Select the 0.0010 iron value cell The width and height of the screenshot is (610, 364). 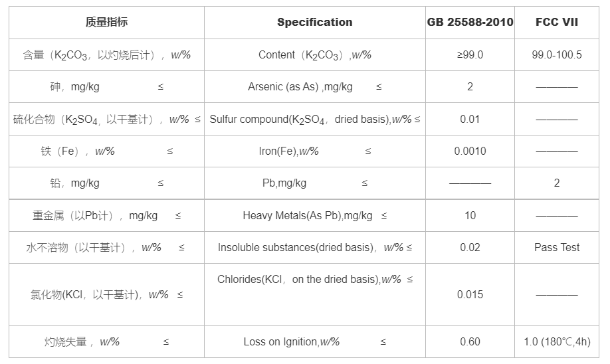coord(470,151)
